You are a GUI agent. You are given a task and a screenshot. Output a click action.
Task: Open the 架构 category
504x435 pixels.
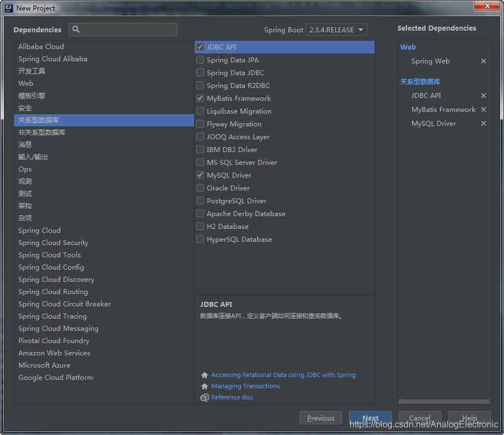(104, 206)
